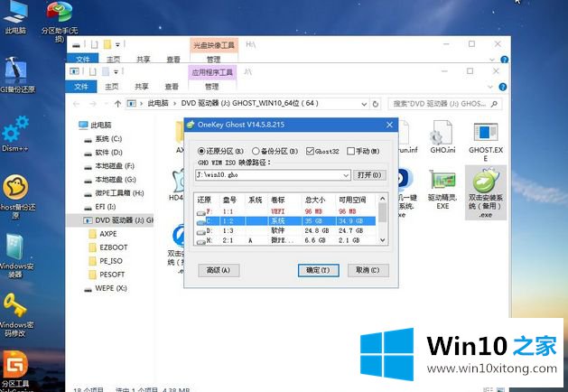Click the search magnifier icon in the J:\ window search box
The width and height of the screenshot is (568, 392).
(x=494, y=104)
